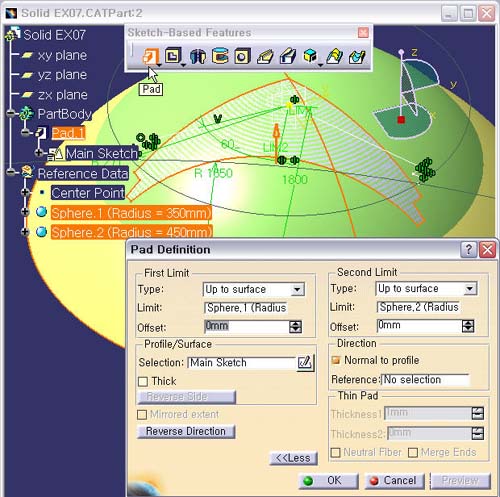Click the Sphere.2 blue sphere icon
Screen dimensions: 500x497
(41, 231)
